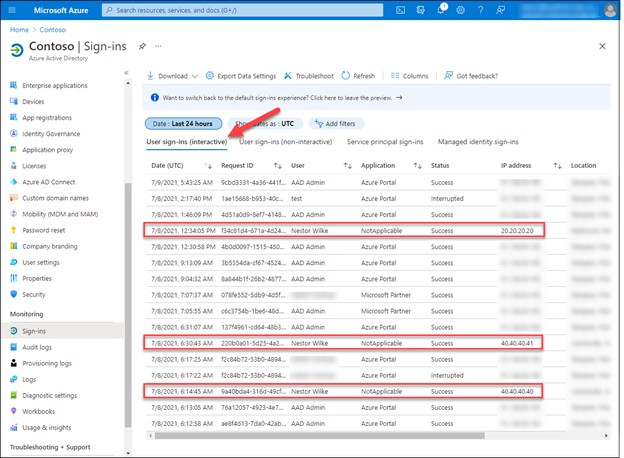Open the hamburger portal menu
The image size is (624, 458).
click(x=12, y=10)
